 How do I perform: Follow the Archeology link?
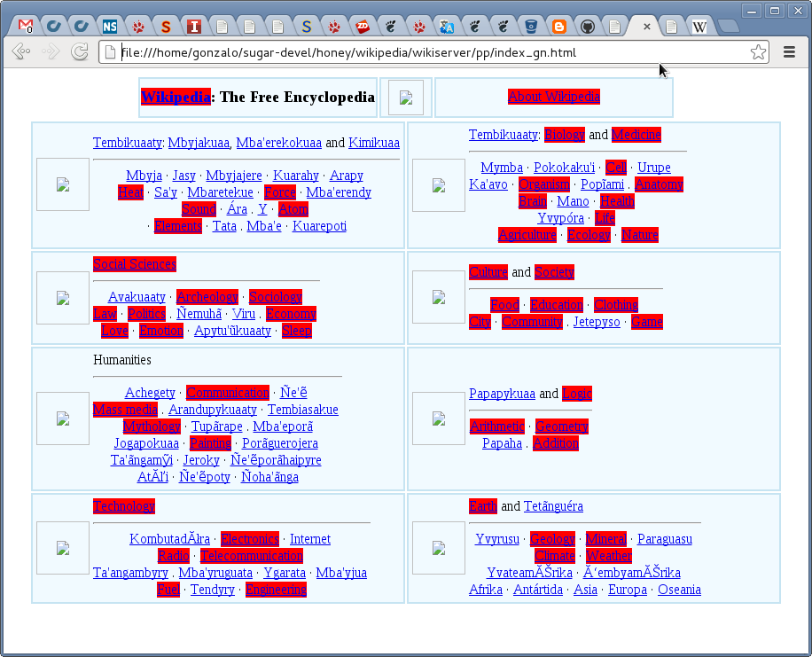tap(207, 297)
